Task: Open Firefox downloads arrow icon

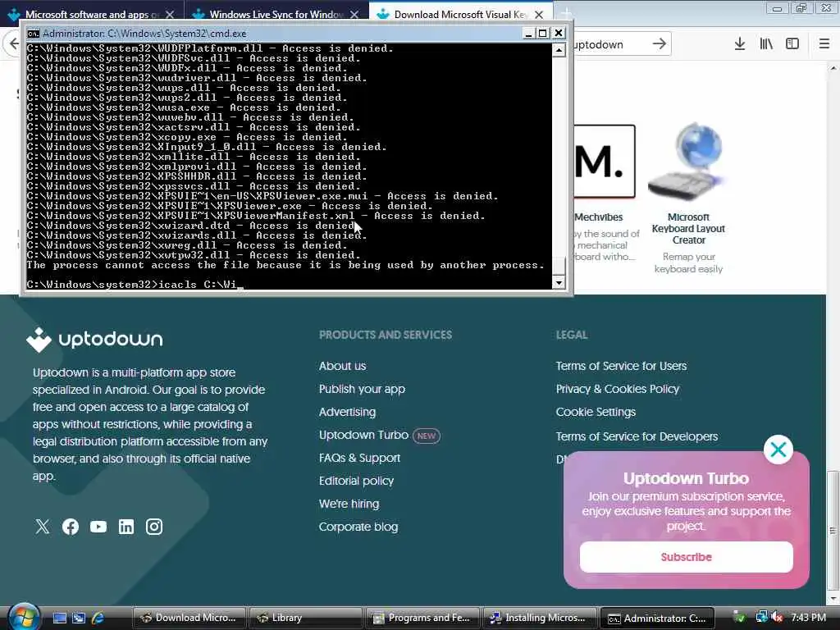Action: pyautogui.click(x=739, y=44)
